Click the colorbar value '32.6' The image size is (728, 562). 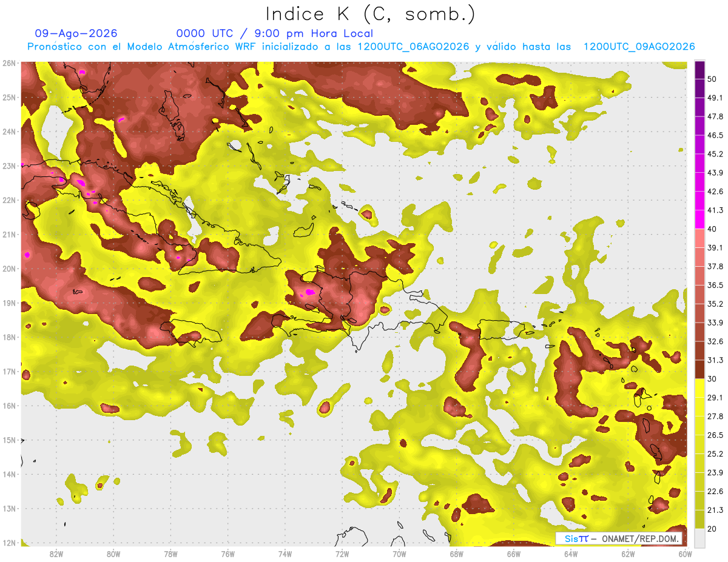click(716, 341)
